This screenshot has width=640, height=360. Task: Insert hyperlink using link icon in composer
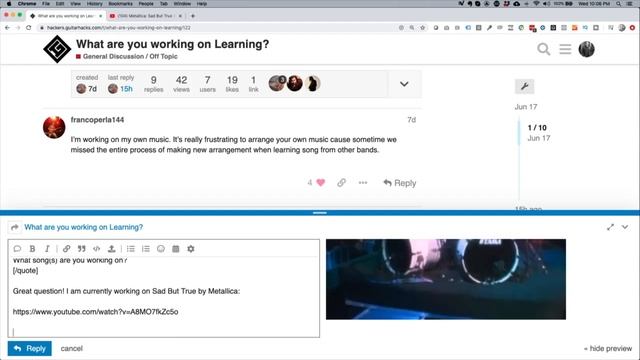[x=66, y=249]
